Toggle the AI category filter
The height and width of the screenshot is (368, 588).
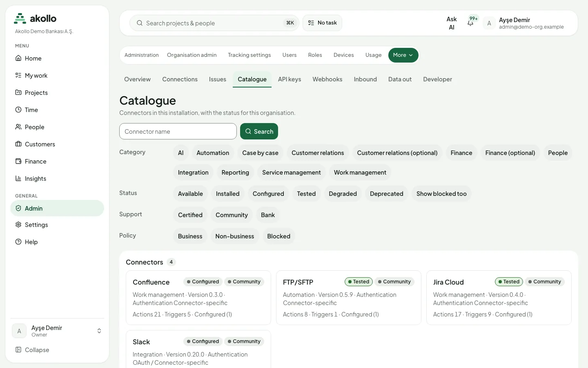click(181, 153)
